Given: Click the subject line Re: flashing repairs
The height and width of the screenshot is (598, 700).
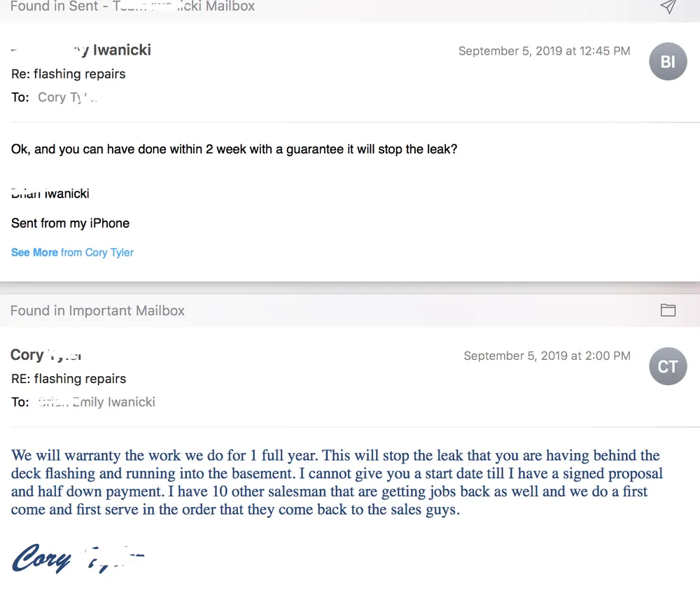Looking at the screenshot, I should (x=69, y=74).
